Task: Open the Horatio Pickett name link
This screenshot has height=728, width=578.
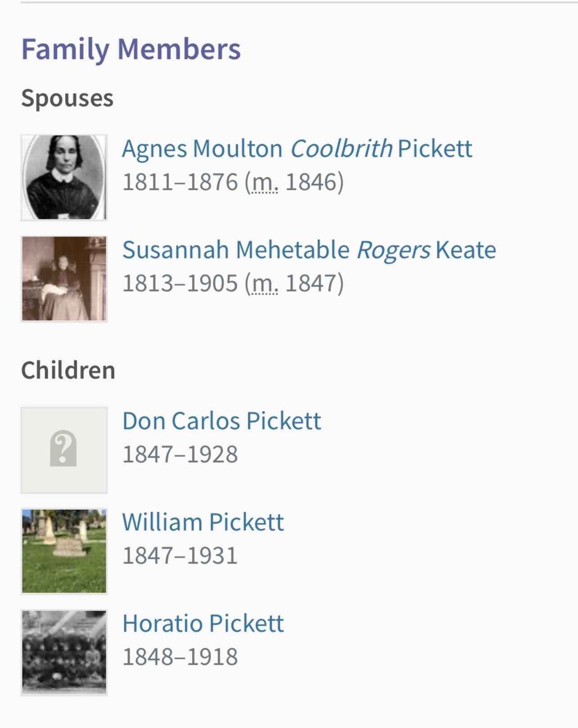Action: click(203, 624)
